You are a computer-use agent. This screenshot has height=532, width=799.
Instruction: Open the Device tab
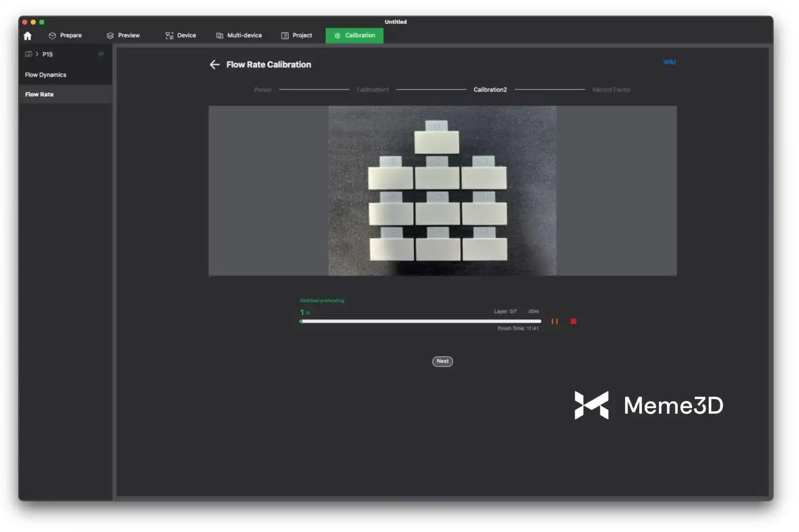point(180,35)
